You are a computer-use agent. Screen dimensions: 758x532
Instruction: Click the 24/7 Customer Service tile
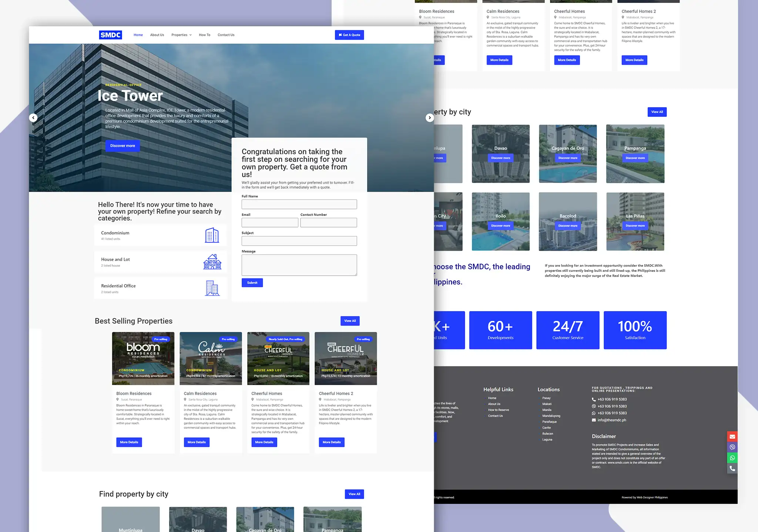point(568,330)
